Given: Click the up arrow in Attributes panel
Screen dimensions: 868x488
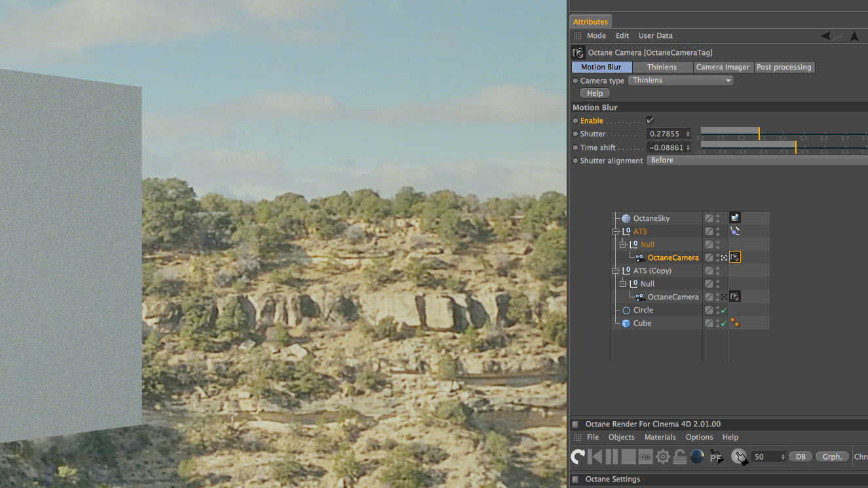Looking at the screenshot, I should tap(854, 36).
